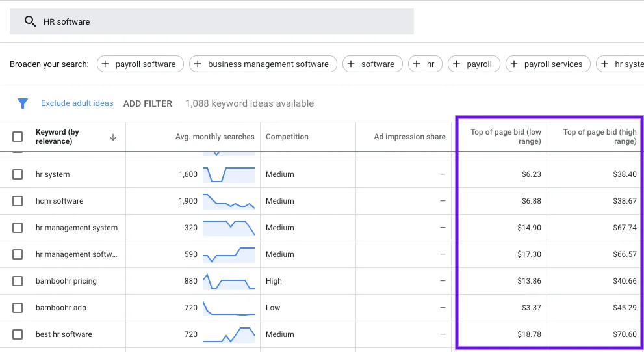The width and height of the screenshot is (644, 352).
Task: Click the best hr software keyword
Action: [x=64, y=334]
